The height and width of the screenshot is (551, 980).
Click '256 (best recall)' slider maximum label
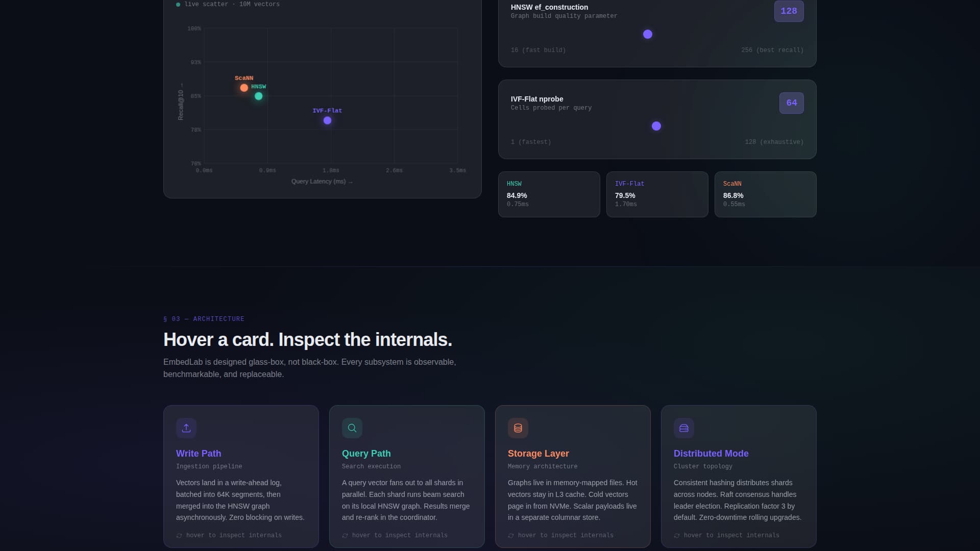pos(772,50)
